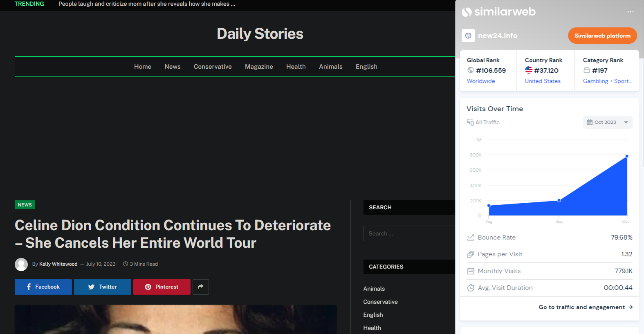Screen dimensions: 644x334
Task: Click the Similarweb platform button
Action: pyautogui.click(x=602, y=36)
